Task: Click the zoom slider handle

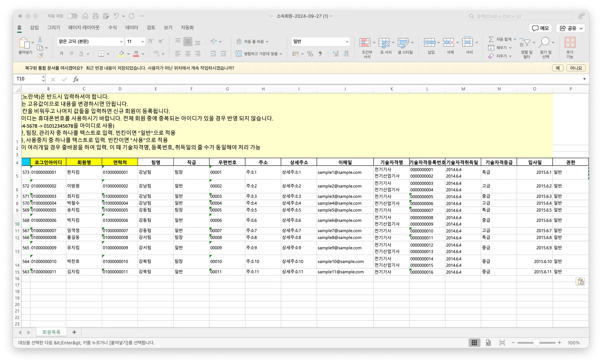Action: (536, 343)
